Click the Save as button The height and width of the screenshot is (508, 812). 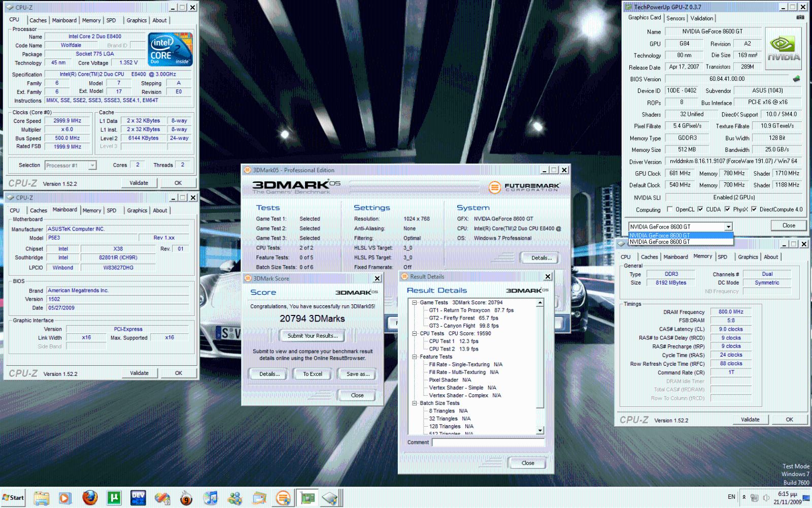[x=358, y=374]
